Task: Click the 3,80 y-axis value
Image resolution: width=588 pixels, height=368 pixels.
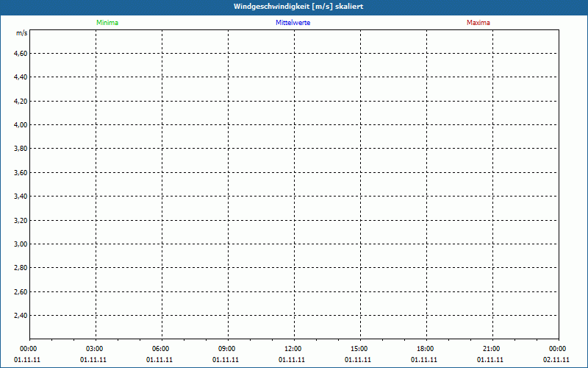Action: (21, 149)
